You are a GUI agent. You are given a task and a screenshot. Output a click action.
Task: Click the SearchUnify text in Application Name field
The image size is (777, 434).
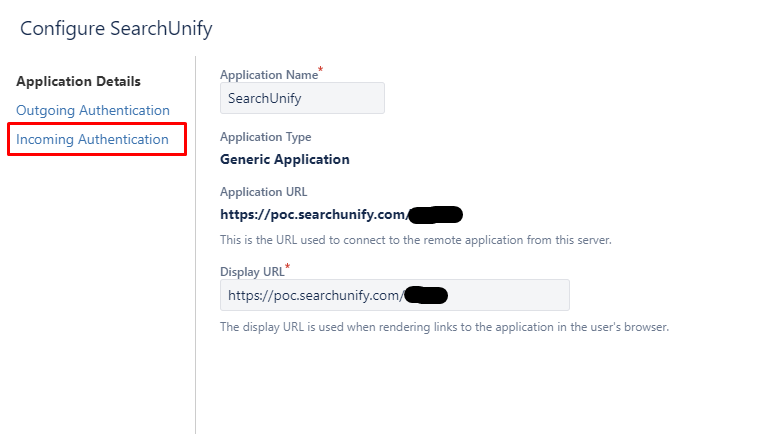264,99
